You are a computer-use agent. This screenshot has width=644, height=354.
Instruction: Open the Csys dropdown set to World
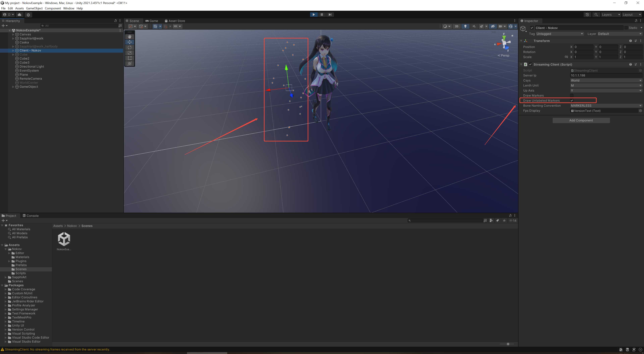point(606,80)
